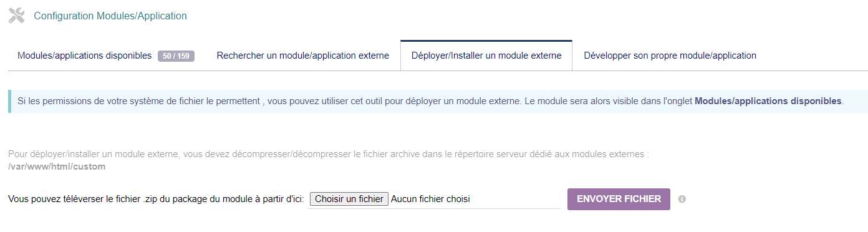The width and height of the screenshot is (868, 232).
Task: Switch to Rechercher un module/application externe tab
Action: [x=303, y=56]
